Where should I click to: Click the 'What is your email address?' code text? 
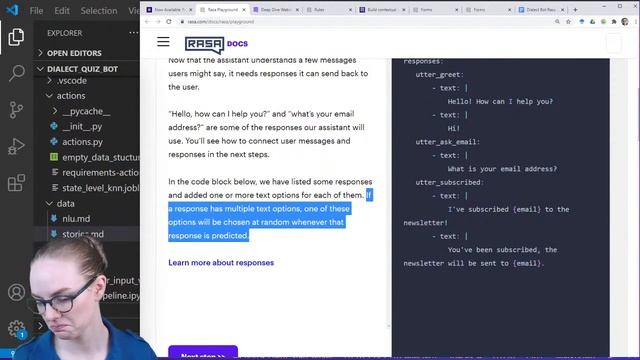502,169
